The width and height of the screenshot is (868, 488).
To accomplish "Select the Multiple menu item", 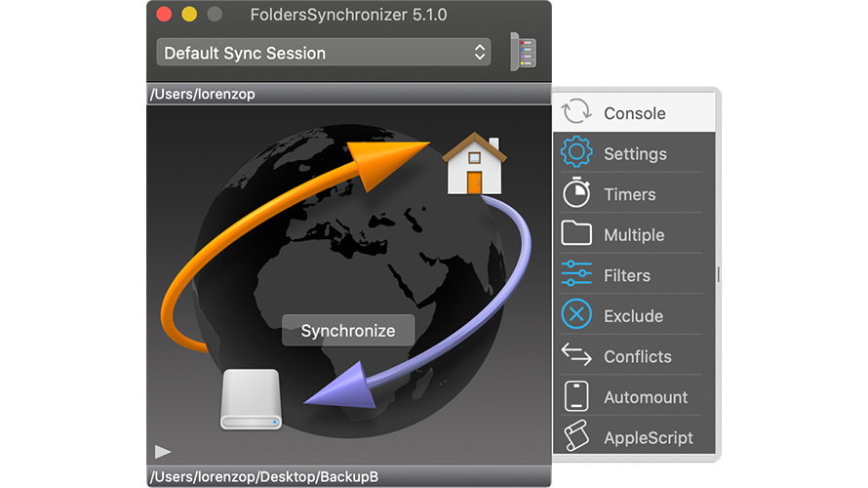I will [634, 234].
